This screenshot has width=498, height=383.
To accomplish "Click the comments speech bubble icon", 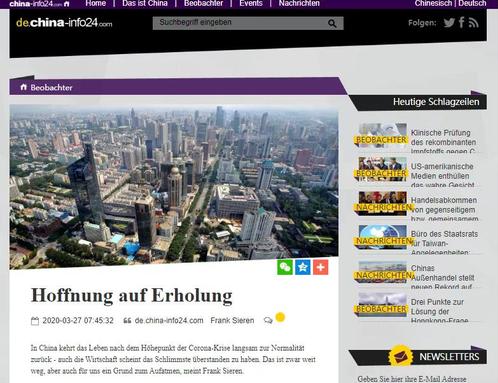I will tap(268, 321).
